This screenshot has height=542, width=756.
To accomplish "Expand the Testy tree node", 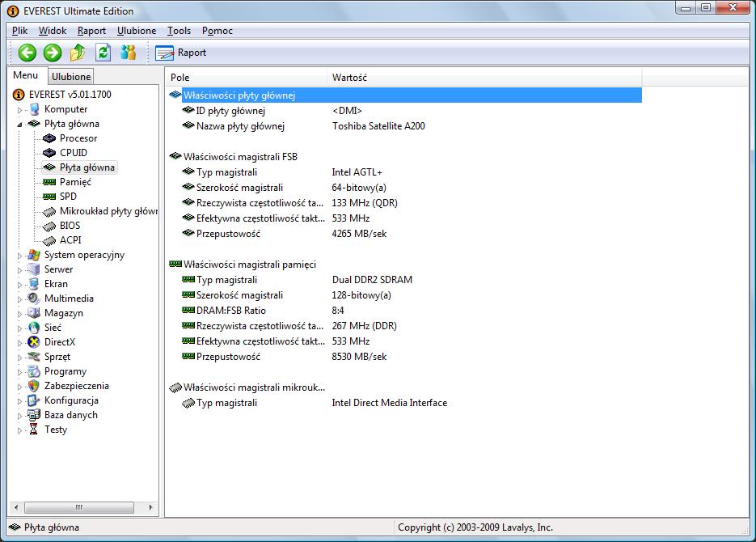I will (19, 430).
